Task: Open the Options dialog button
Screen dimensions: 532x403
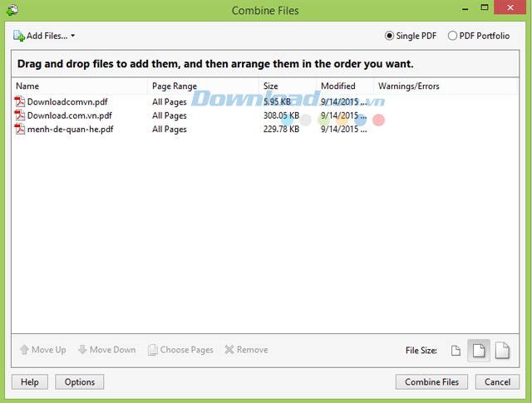Action: coord(80,382)
